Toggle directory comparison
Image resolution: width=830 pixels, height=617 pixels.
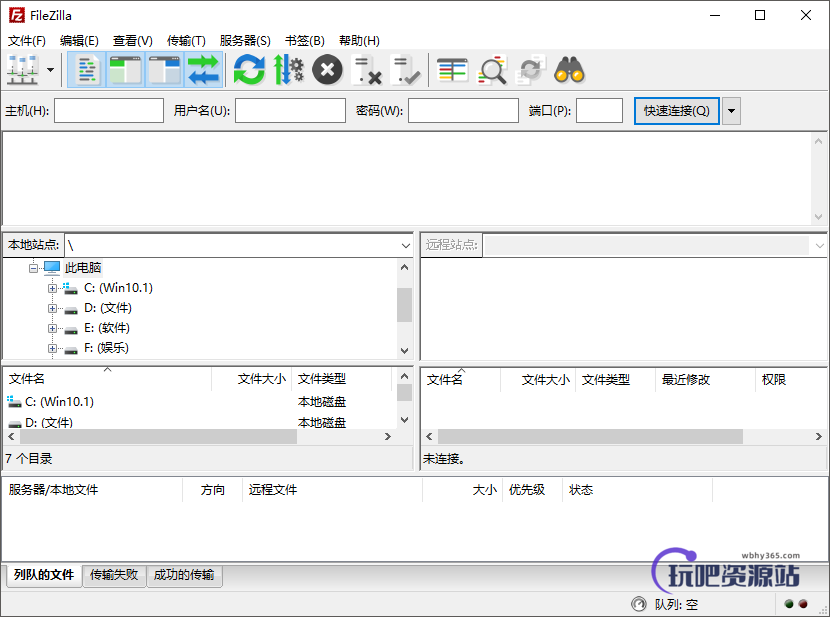click(x=492, y=70)
